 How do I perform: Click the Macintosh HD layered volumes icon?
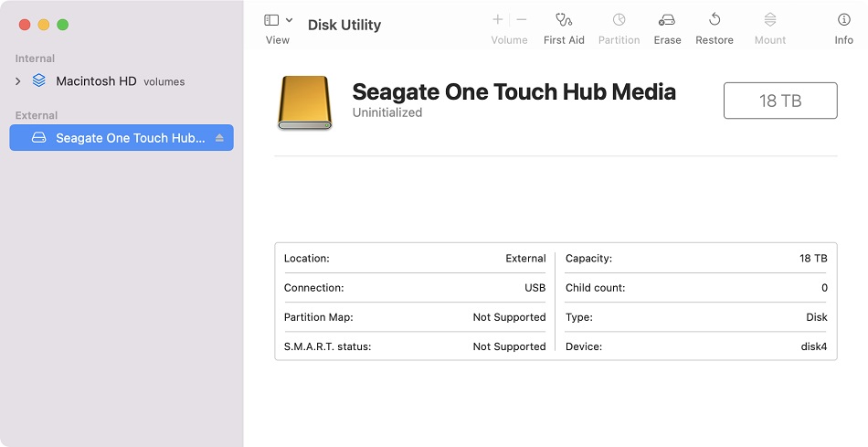38,80
